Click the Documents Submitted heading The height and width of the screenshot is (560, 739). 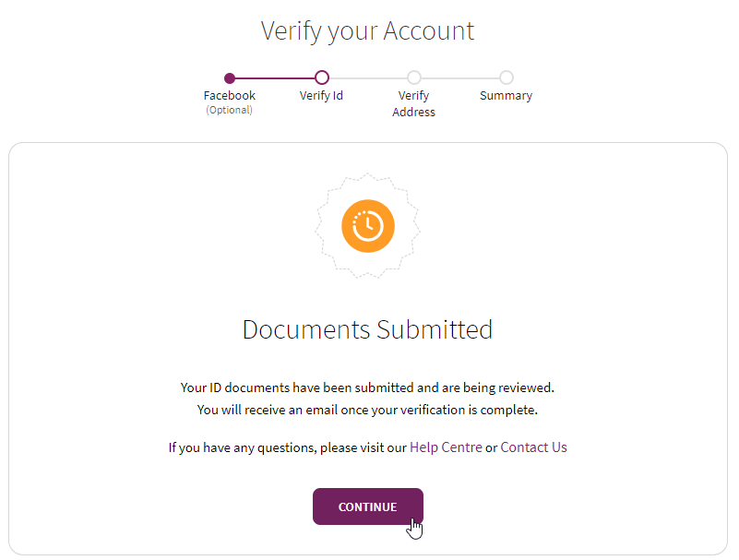367,329
